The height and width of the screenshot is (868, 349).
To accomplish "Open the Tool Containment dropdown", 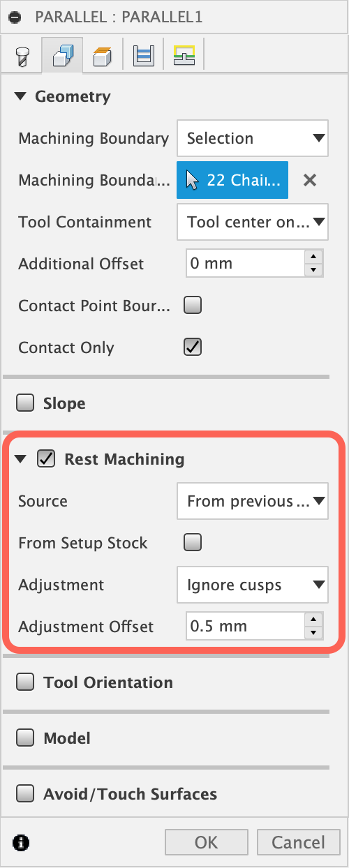I will tap(253, 222).
